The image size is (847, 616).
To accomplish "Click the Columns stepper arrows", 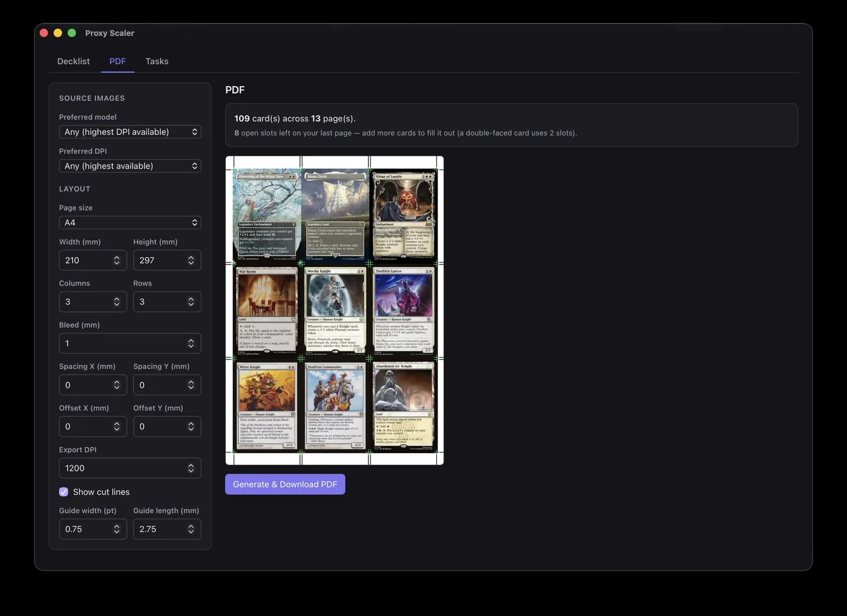I will [x=117, y=302].
